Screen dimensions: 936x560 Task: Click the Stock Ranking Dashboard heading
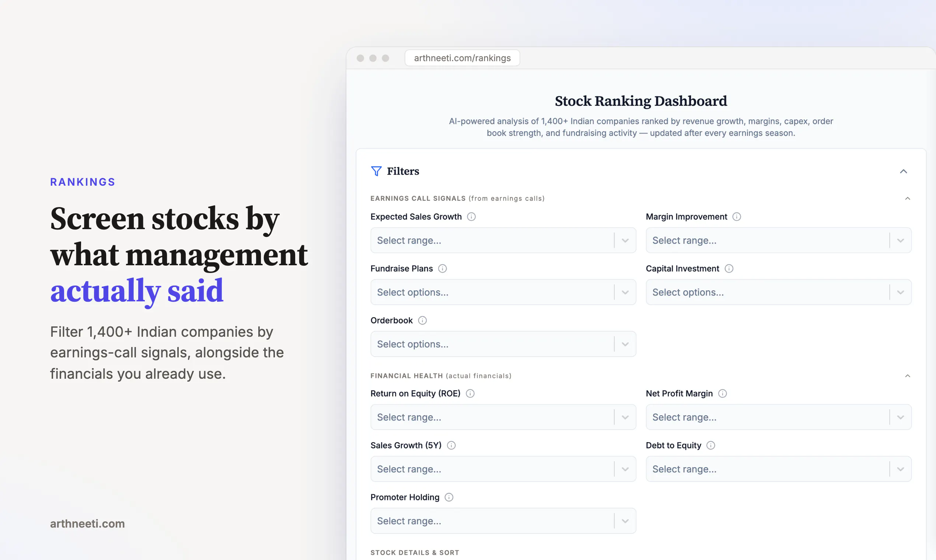(641, 101)
